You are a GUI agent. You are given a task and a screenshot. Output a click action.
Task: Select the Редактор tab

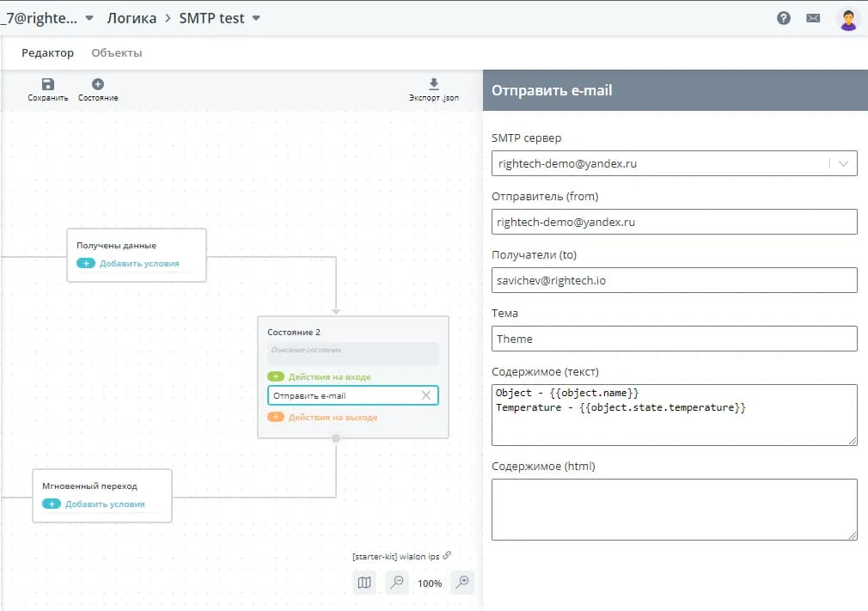pyautogui.click(x=47, y=53)
